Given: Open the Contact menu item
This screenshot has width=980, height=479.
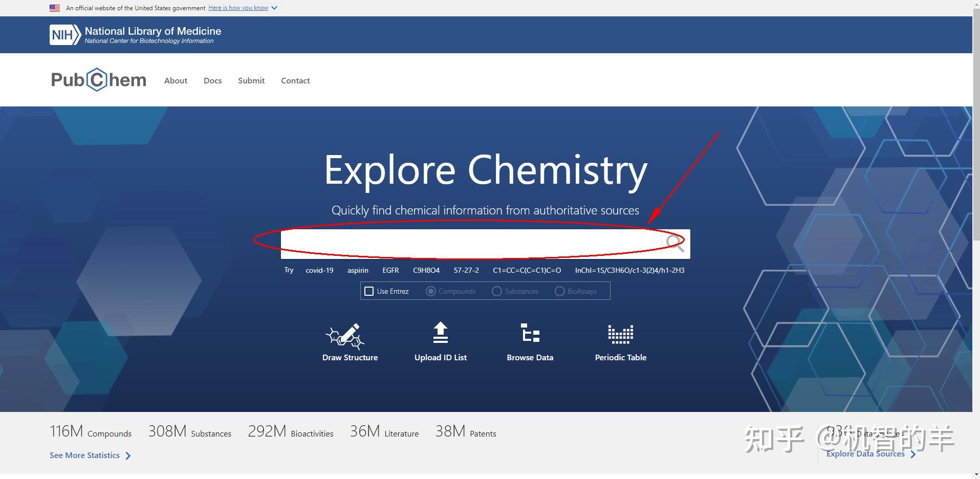Looking at the screenshot, I should pos(295,80).
